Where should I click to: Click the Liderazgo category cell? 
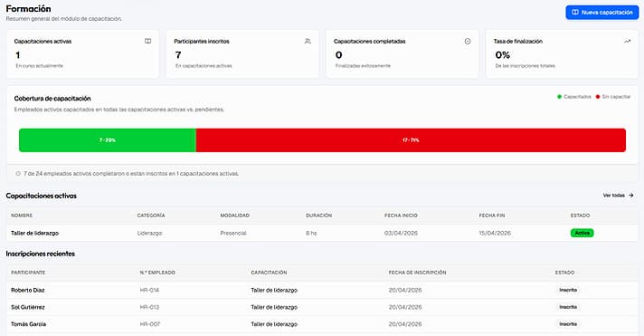point(149,233)
